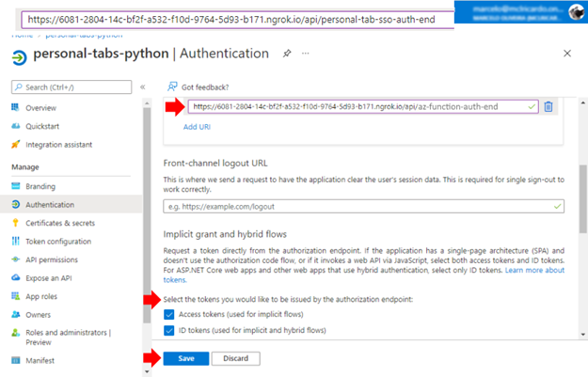Click the search magnifier icon

coord(19,86)
